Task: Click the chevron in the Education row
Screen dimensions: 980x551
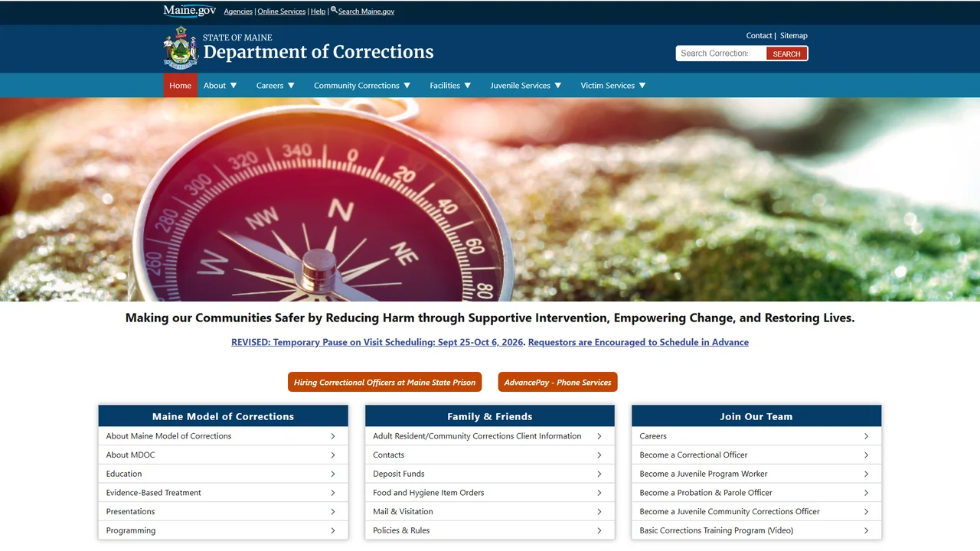Action: 333,474
